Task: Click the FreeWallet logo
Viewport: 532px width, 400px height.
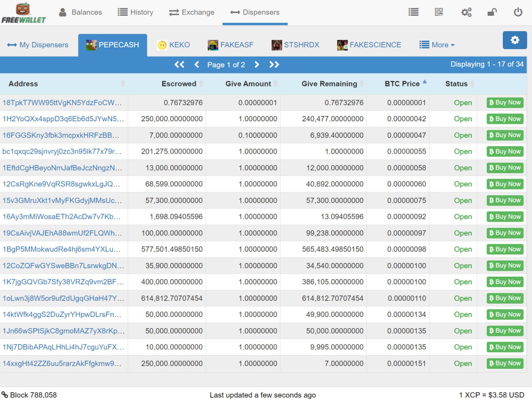Action: [x=24, y=13]
